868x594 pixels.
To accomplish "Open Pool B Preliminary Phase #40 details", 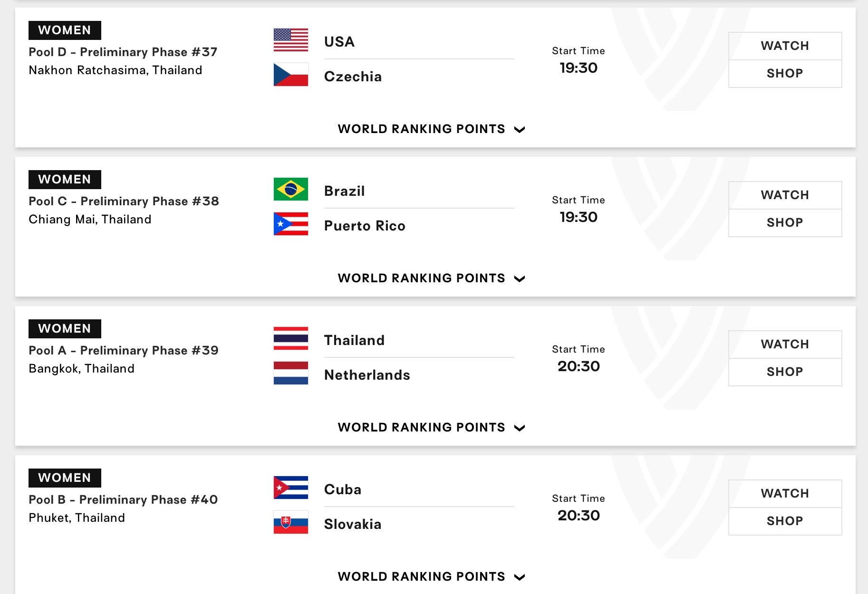I will pos(123,500).
